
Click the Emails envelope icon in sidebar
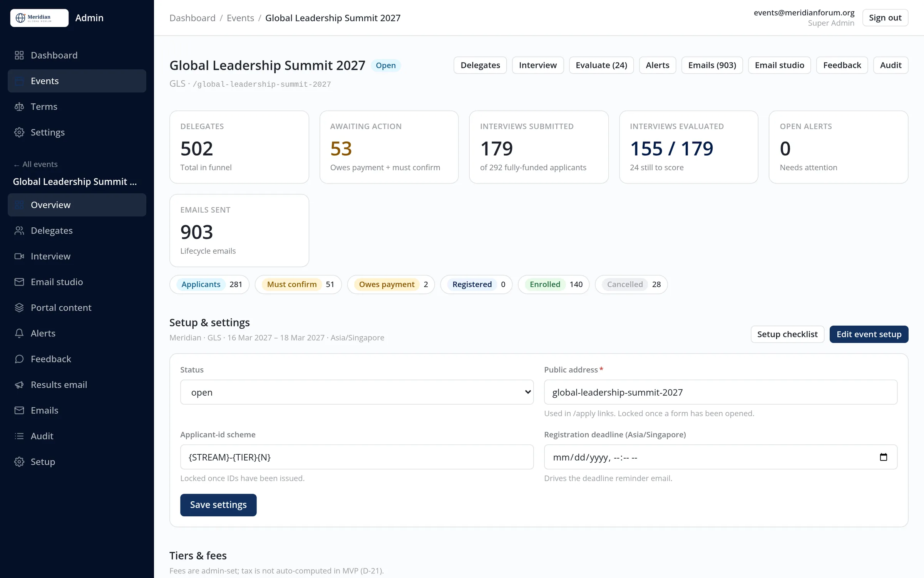coord(19,410)
